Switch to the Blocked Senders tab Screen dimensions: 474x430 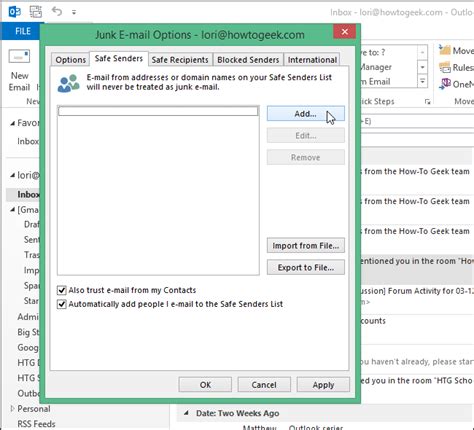pos(248,60)
